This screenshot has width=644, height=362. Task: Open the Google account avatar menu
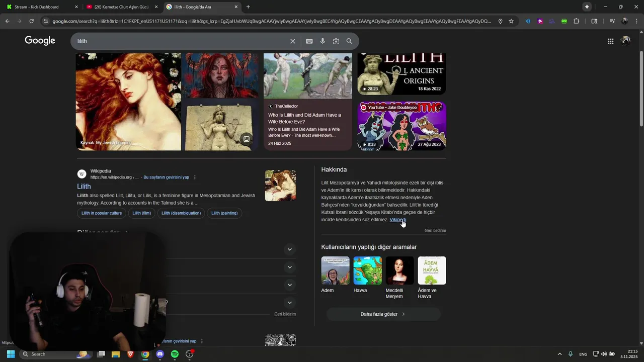pos(625,41)
